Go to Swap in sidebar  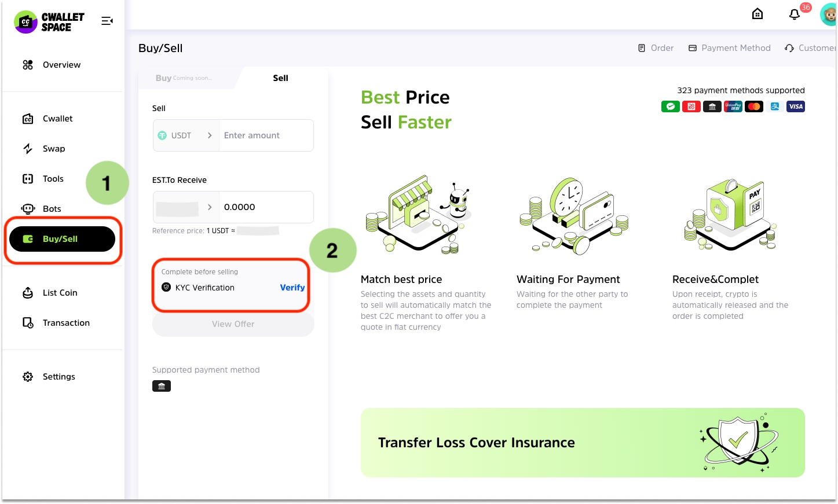[54, 149]
